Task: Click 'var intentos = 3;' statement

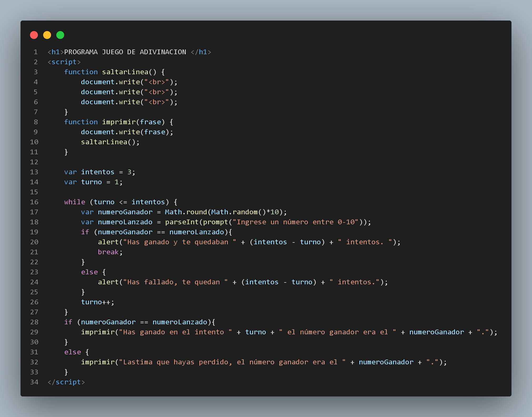Action: coord(100,172)
